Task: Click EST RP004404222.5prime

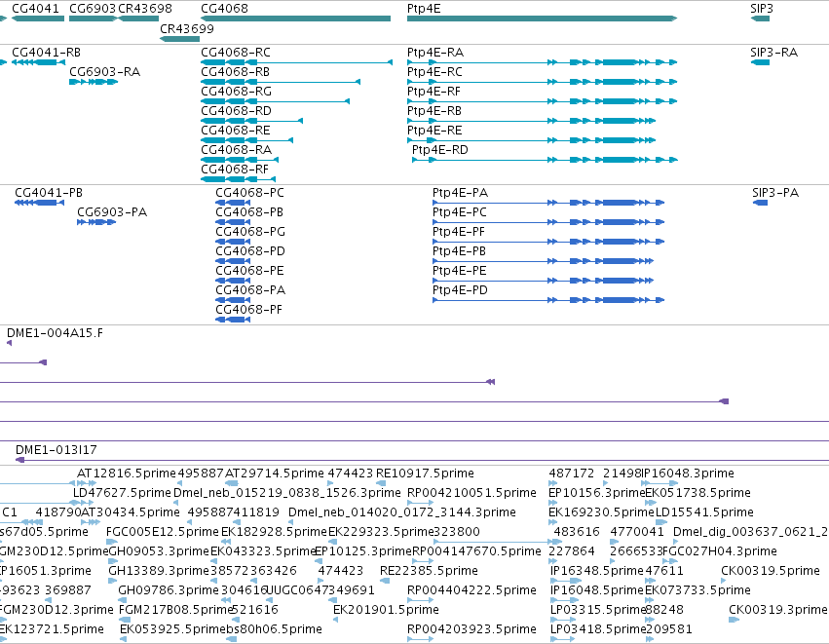Action: coord(471,590)
